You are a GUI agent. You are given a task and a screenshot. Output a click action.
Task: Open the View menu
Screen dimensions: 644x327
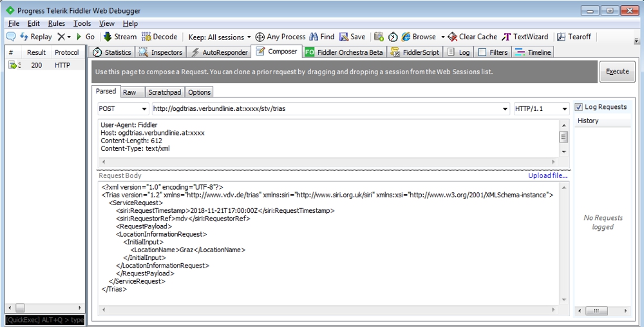[x=107, y=23]
